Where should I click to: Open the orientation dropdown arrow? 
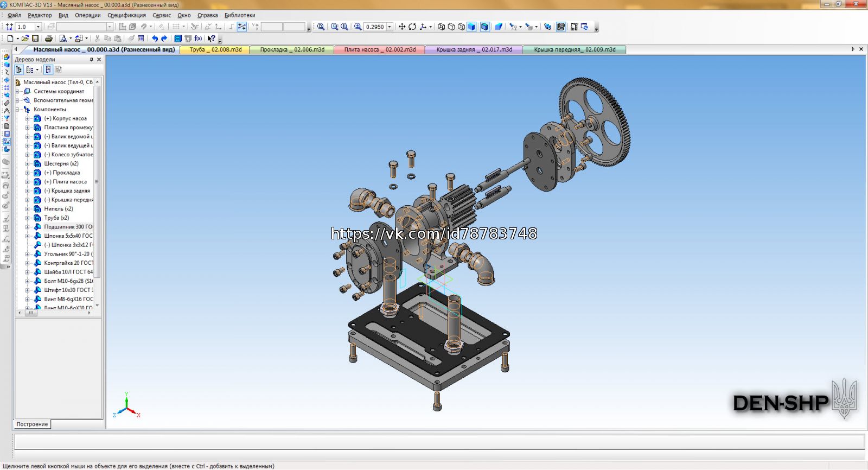431,27
